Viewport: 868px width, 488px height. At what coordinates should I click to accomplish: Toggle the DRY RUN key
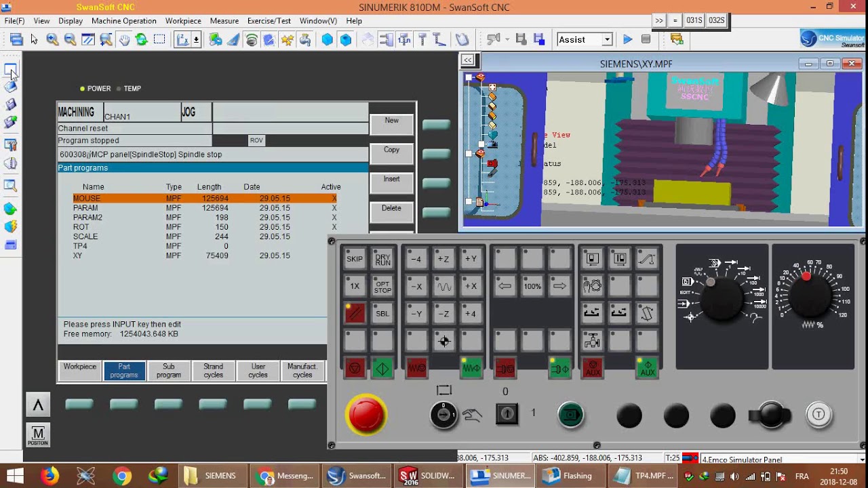[382, 259]
